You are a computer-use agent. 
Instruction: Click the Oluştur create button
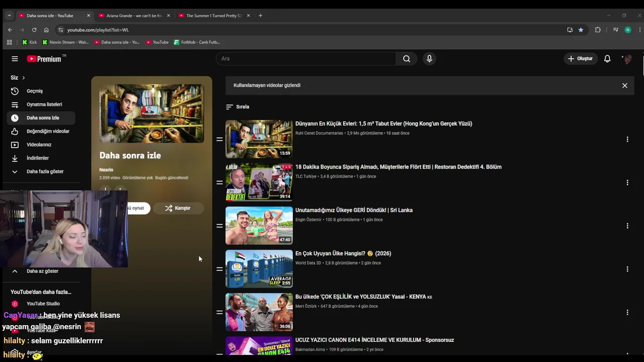580,59
